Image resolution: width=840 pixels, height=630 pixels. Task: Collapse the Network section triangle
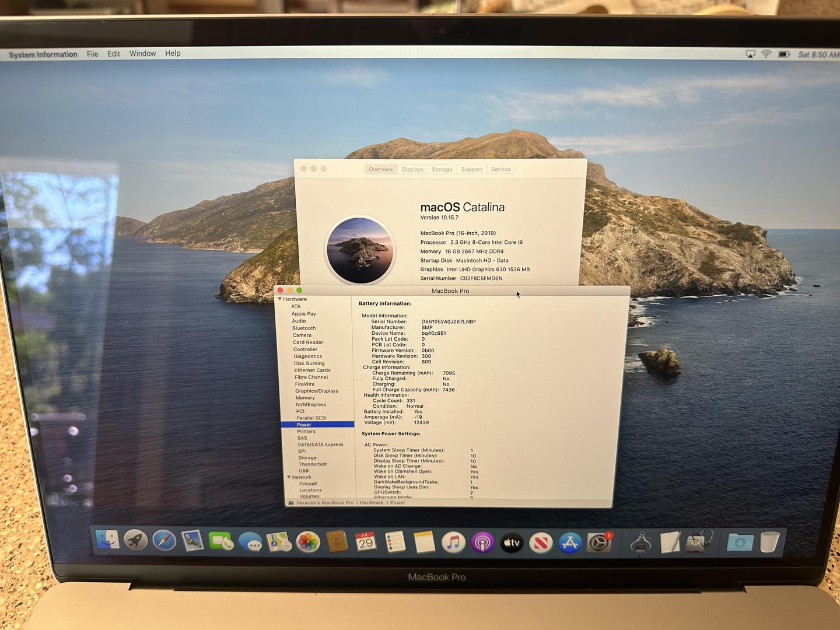pyautogui.click(x=289, y=477)
